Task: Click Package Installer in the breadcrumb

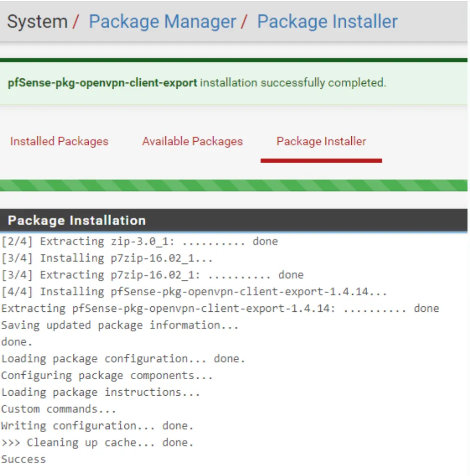Action: (x=327, y=21)
